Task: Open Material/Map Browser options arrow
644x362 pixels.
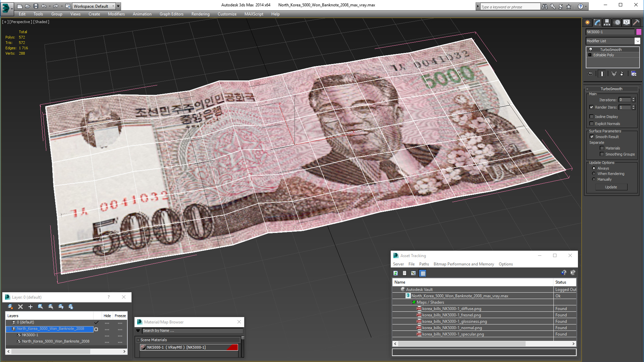Action: click(138, 330)
